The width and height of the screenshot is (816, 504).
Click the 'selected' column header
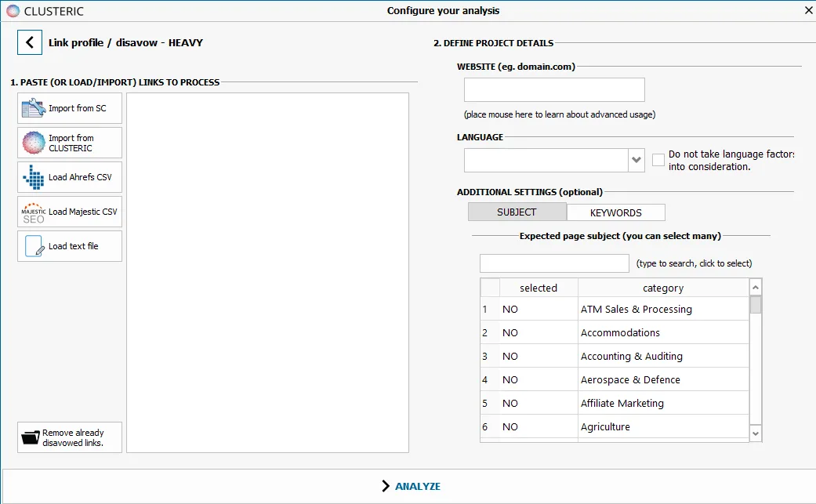click(x=539, y=288)
